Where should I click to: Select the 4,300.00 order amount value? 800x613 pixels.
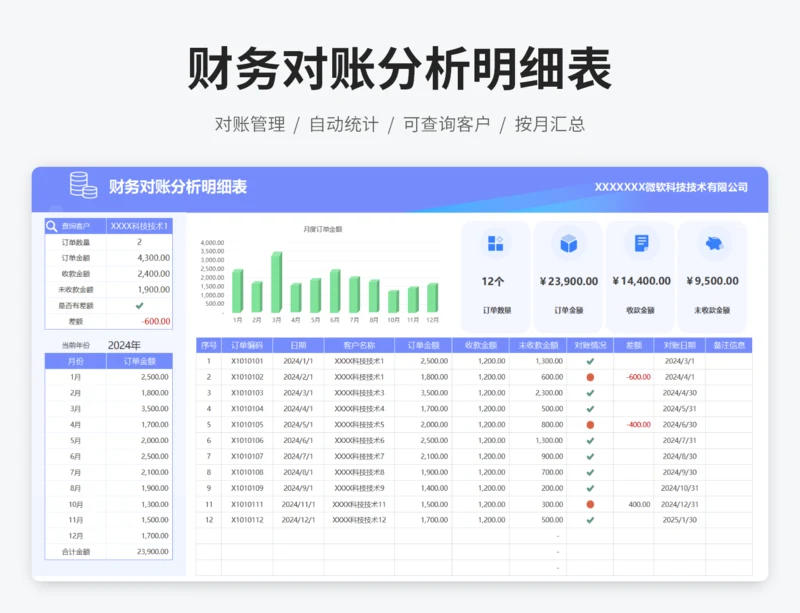click(x=154, y=258)
